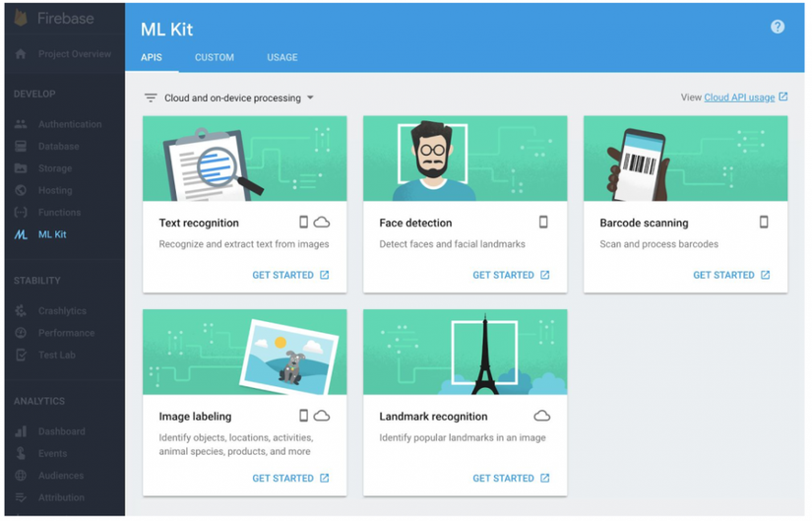The image size is (812, 521).
Task: Open the Cloud API usage link
Action: 739,98
